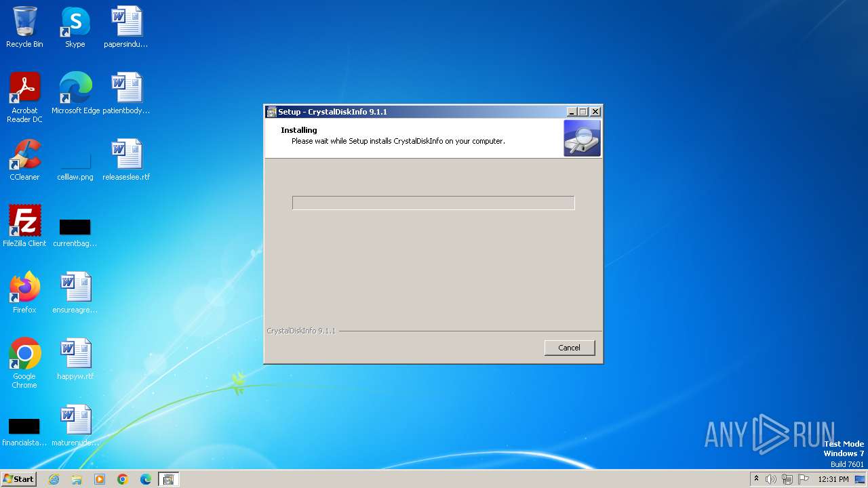Select the Setup installer taskbar button

pyautogui.click(x=169, y=479)
